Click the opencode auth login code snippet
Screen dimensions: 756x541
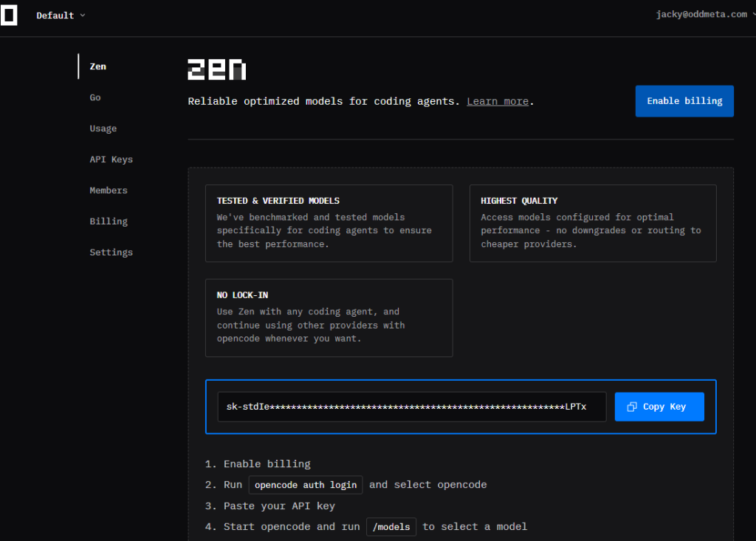tap(306, 485)
